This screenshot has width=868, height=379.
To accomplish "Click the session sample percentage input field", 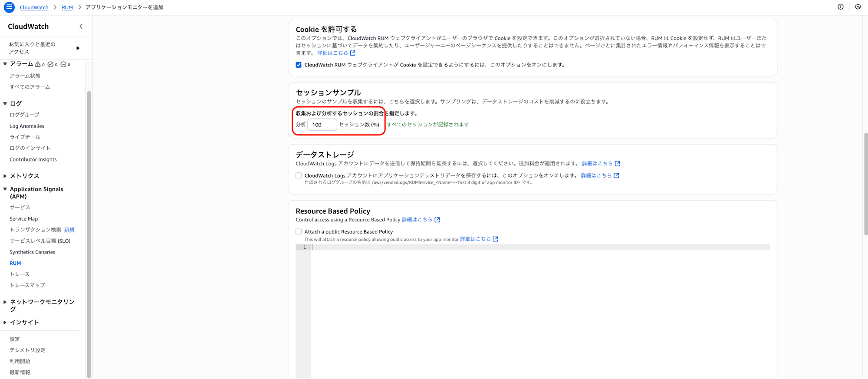I will 322,125.
